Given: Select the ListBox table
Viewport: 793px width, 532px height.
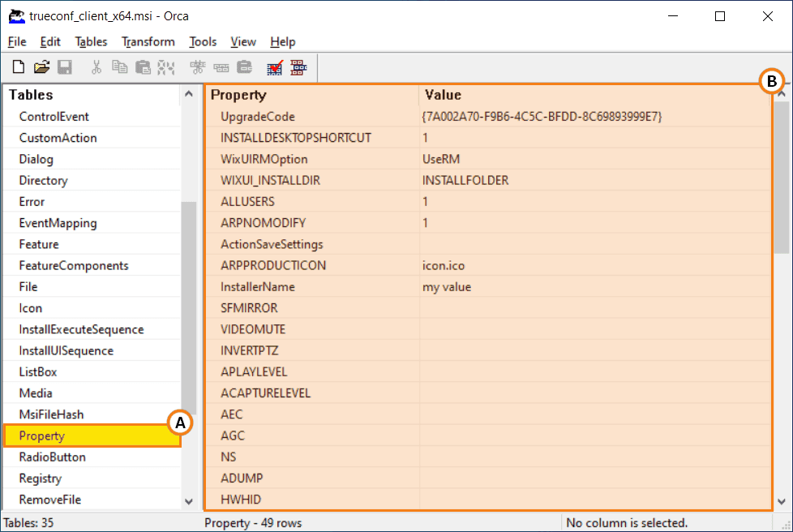Looking at the screenshot, I should [x=92, y=371].
